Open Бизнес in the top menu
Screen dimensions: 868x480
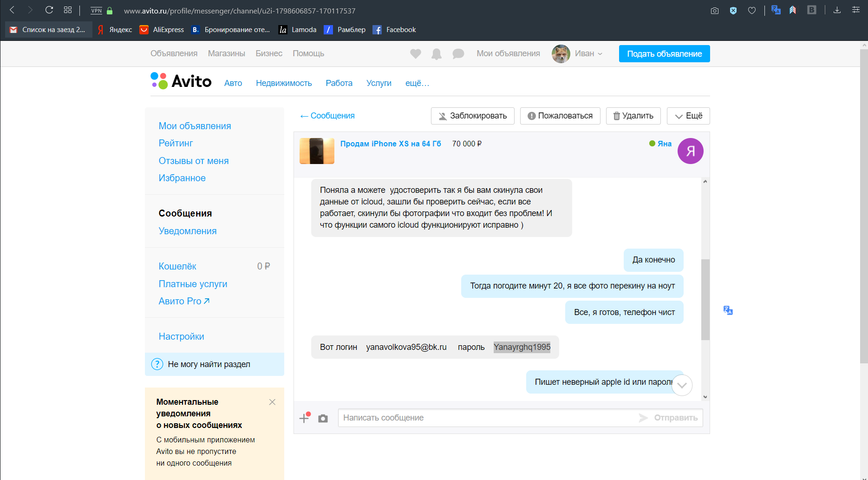point(269,53)
